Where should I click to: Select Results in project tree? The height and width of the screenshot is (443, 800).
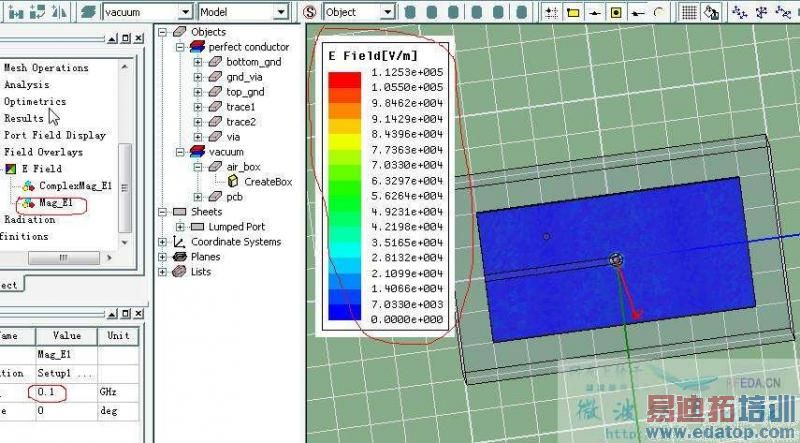(24, 118)
